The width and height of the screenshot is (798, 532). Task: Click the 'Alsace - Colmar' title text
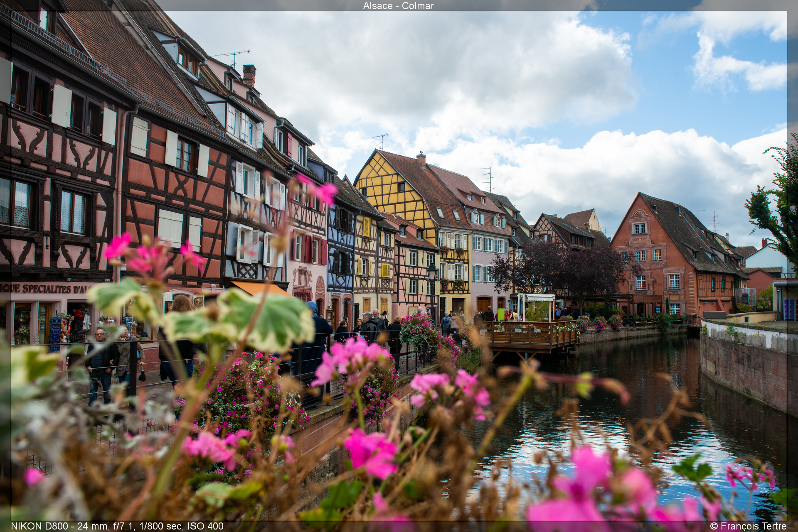coord(398,5)
